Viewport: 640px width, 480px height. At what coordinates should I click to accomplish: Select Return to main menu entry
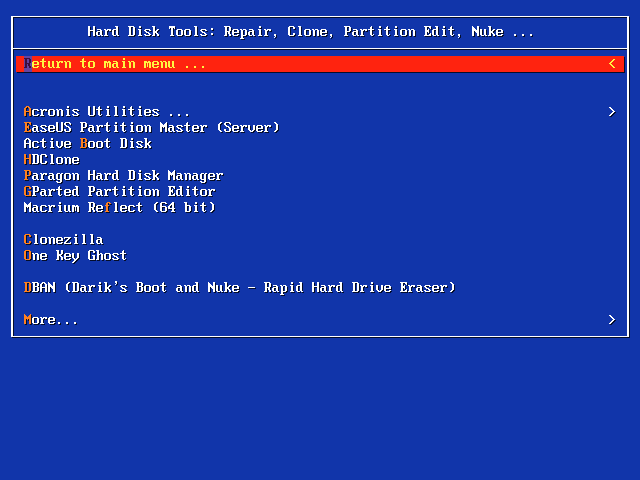320,64
